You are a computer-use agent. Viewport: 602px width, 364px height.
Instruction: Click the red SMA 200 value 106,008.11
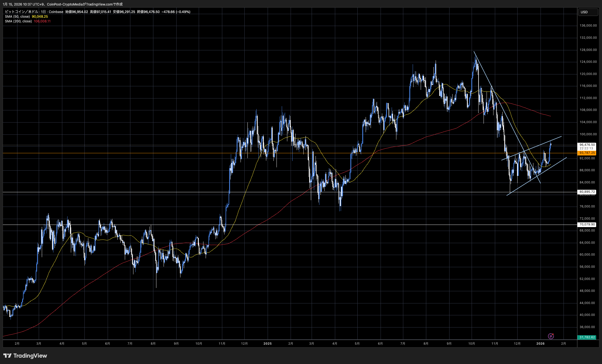click(x=42, y=21)
